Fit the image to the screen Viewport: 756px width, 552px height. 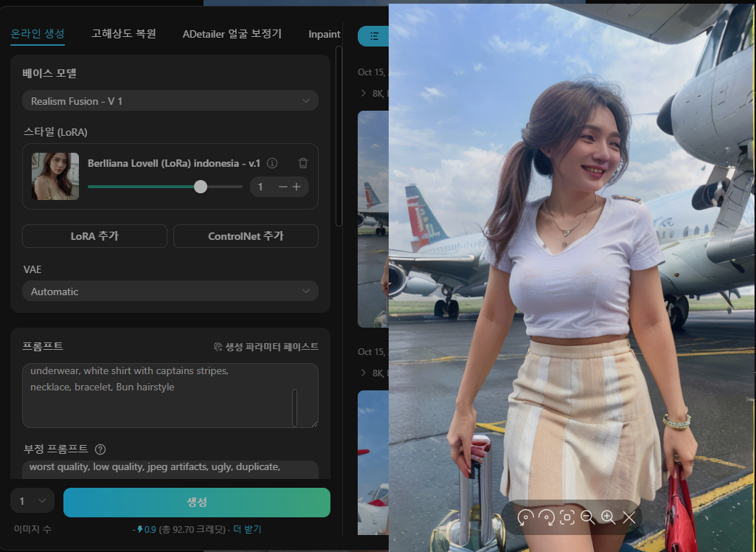point(566,518)
